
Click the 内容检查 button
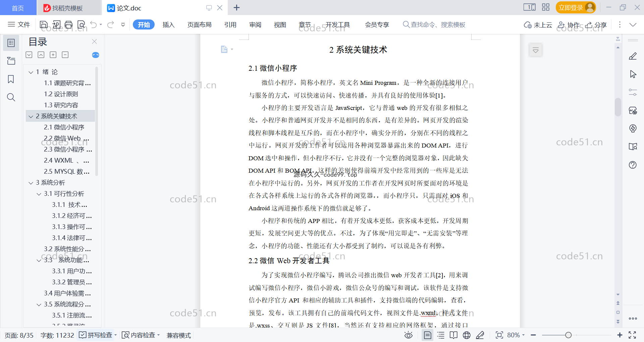click(x=139, y=335)
